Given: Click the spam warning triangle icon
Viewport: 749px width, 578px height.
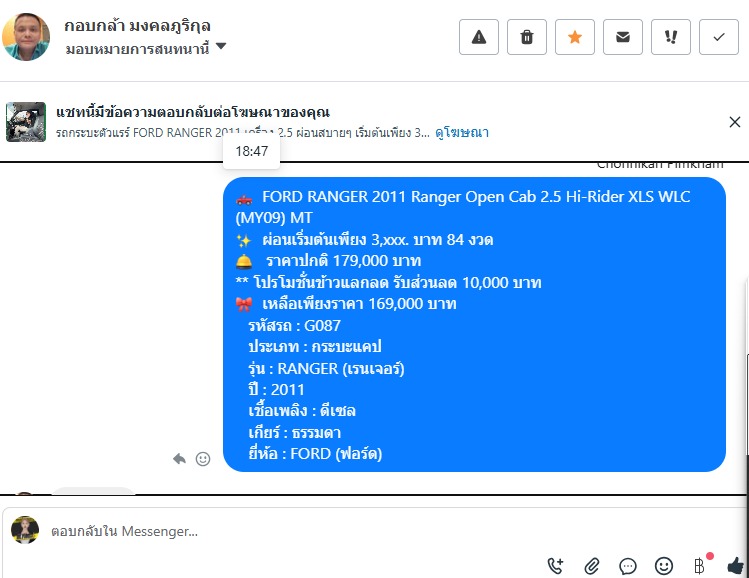Looking at the screenshot, I should point(479,37).
